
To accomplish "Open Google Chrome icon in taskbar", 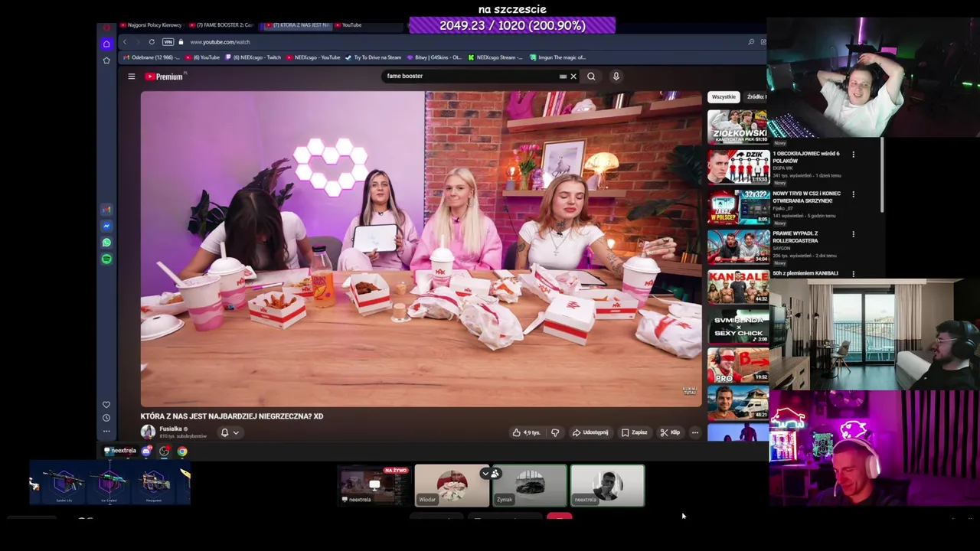I will coord(182,452).
